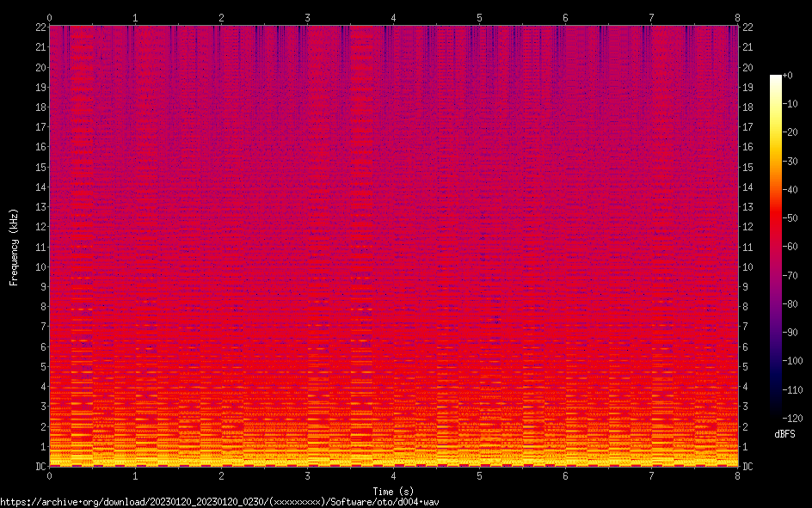This screenshot has height=508, width=812.
Task: Pick the 7-second marker on bottom time axis
Action: point(651,475)
